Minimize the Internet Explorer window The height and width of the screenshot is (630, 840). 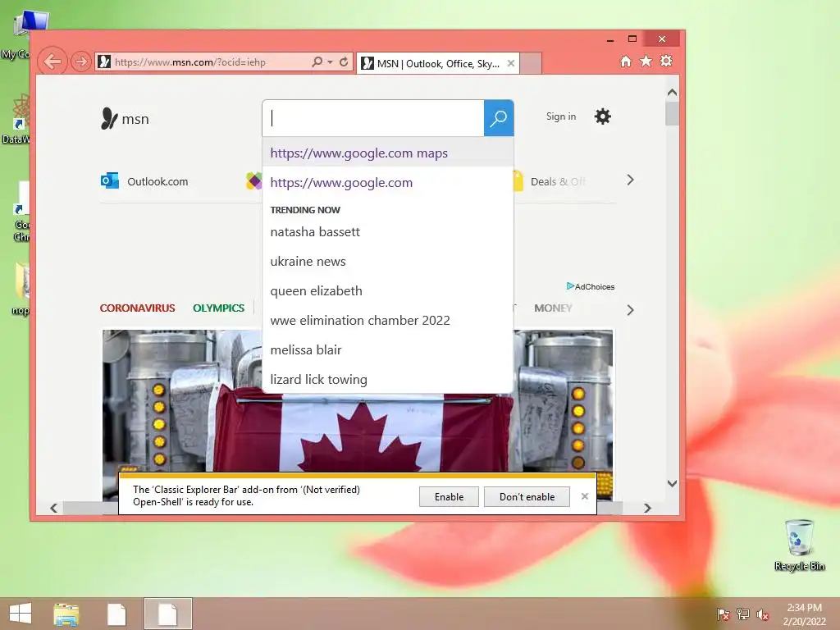point(610,39)
